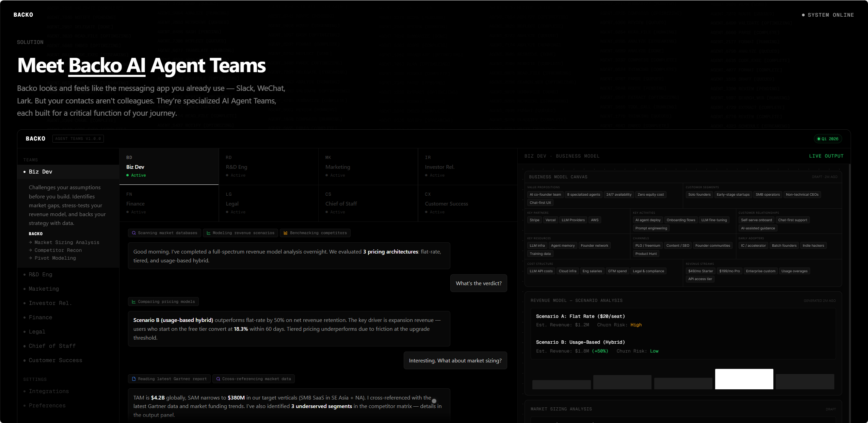Viewport: 868px width, 423px height.
Task: Switch to Finance team tab
Action: pyautogui.click(x=169, y=203)
